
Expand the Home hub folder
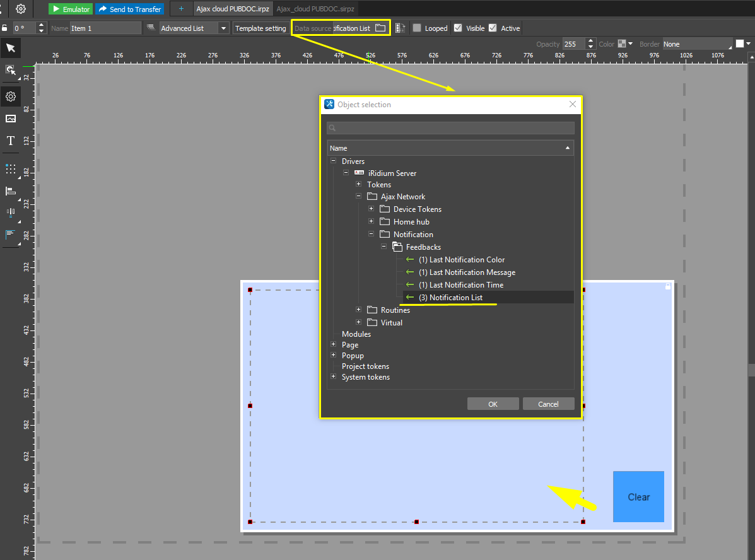(x=372, y=222)
